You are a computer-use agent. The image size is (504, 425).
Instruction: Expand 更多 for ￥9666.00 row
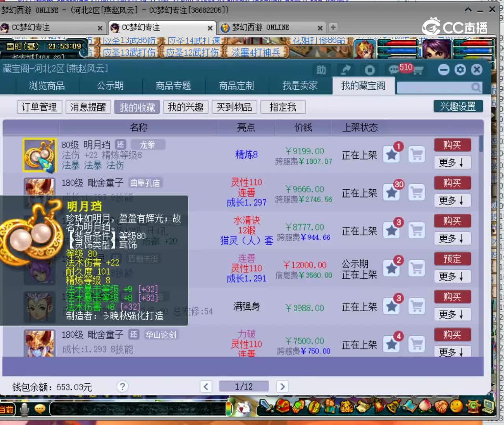coord(452,200)
